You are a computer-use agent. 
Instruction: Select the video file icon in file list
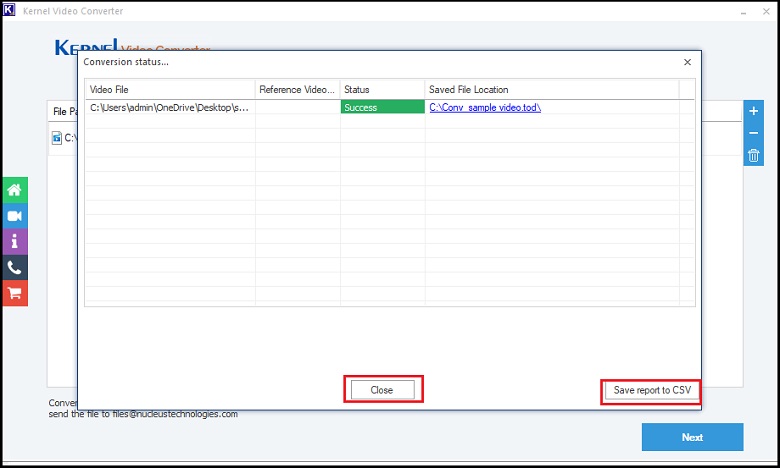(57, 138)
